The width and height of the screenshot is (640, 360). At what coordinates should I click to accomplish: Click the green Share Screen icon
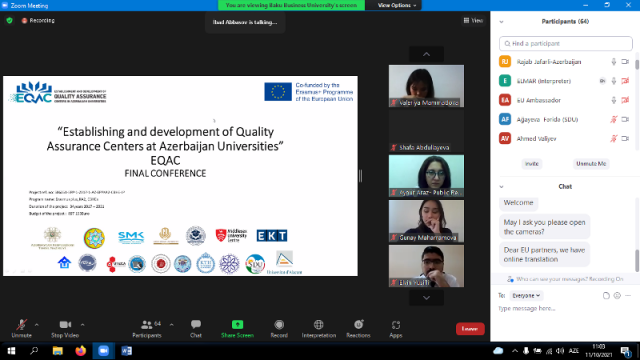[237, 324]
